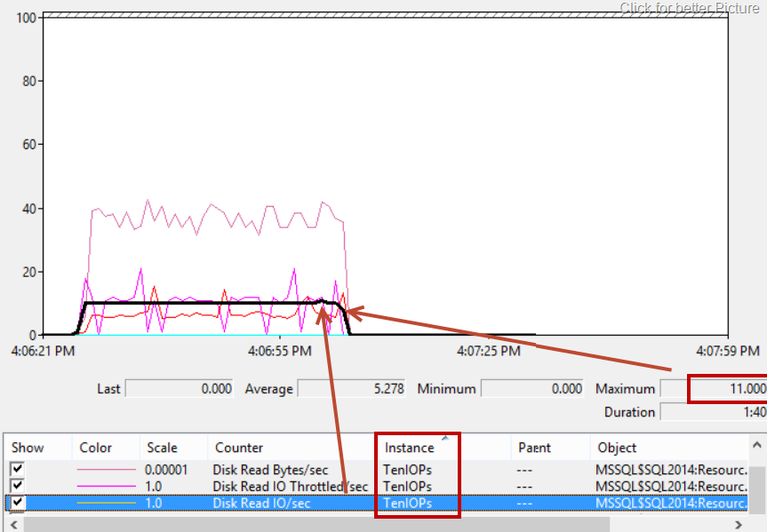Toggle Show checkbox for Disk Read IO Throttled/sec
The image size is (767, 532).
tap(17, 486)
